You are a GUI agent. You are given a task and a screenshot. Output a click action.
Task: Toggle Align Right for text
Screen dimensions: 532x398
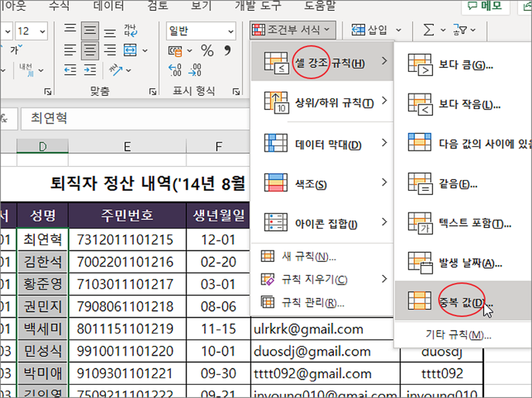(x=110, y=51)
